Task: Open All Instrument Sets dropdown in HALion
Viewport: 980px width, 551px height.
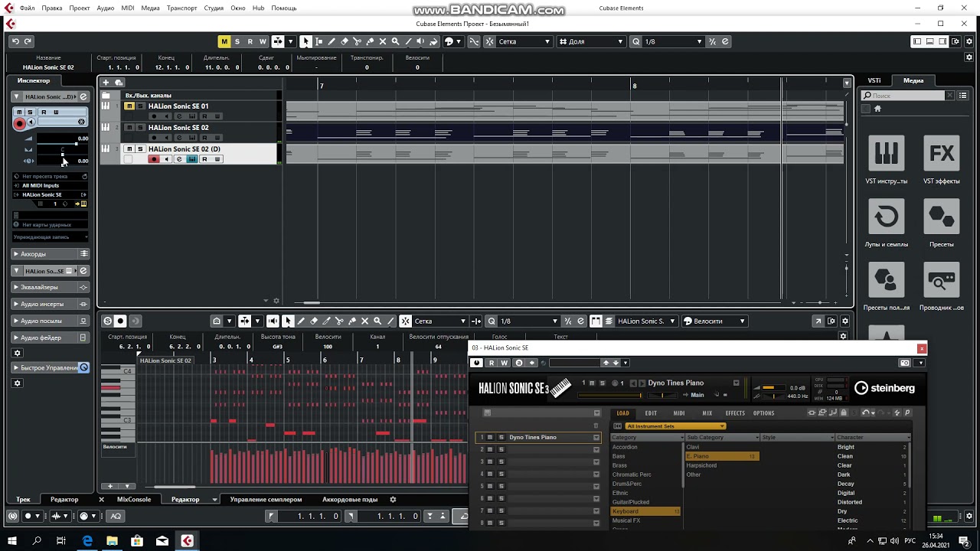Action: click(x=675, y=426)
